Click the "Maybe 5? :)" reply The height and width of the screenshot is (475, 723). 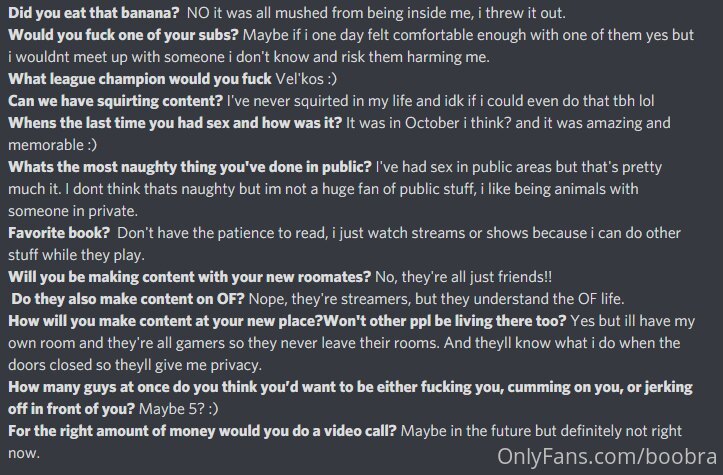(x=178, y=409)
